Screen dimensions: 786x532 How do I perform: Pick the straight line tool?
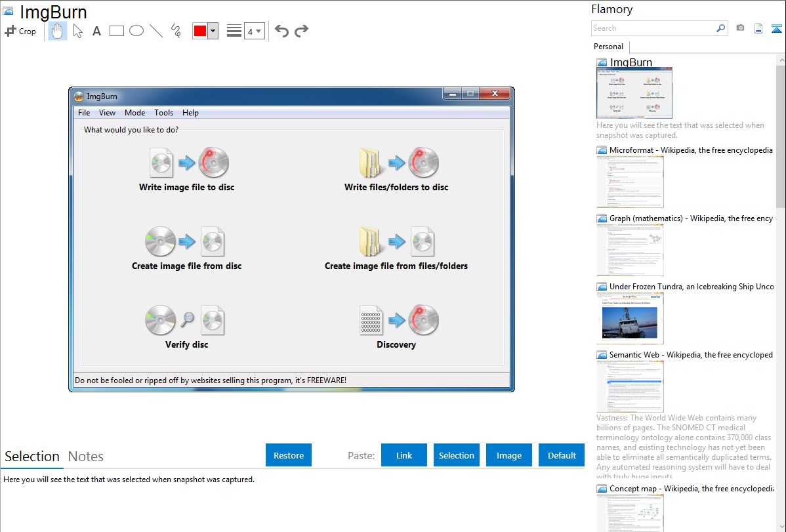pyautogui.click(x=156, y=31)
